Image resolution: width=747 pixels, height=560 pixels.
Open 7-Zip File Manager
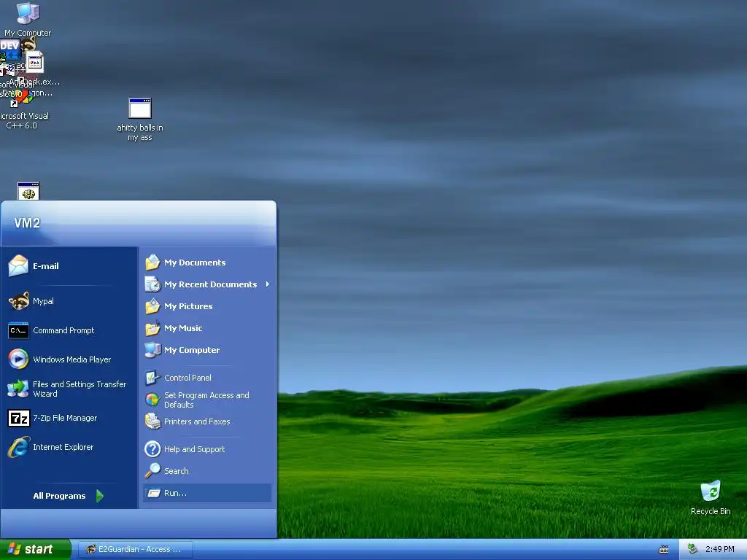[69, 418]
